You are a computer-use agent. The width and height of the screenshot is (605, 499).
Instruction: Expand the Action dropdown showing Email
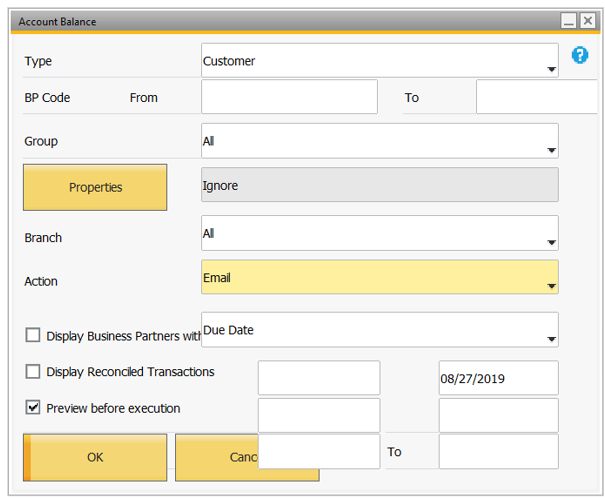380,277
